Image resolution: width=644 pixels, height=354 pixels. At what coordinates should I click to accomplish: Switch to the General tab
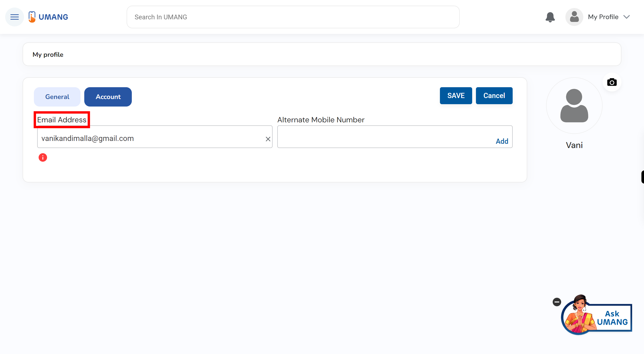tap(57, 97)
